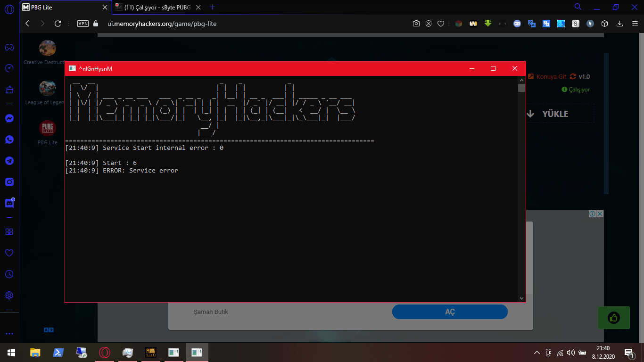Screen dimensions: 644x362
Task: Open the GX Corner gamepad sidebar icon
Action: coord(9,47)
